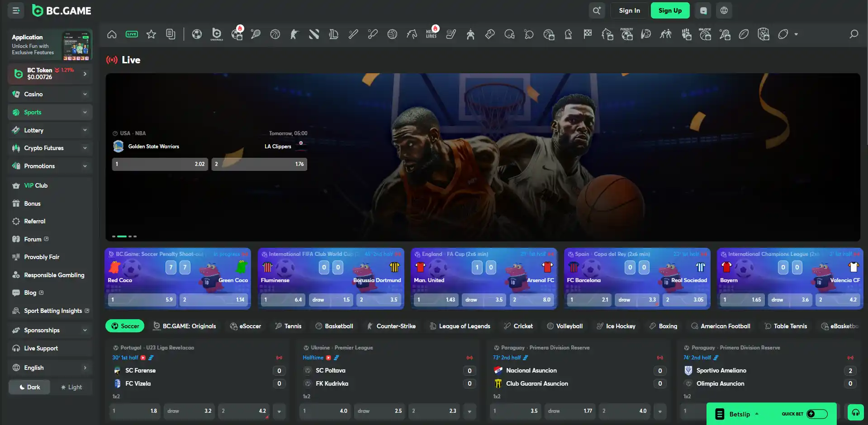The image size is (868, 425).
Task: Open the globe language icon in the header
Action: pyautogui.click(x=724, y=10)
